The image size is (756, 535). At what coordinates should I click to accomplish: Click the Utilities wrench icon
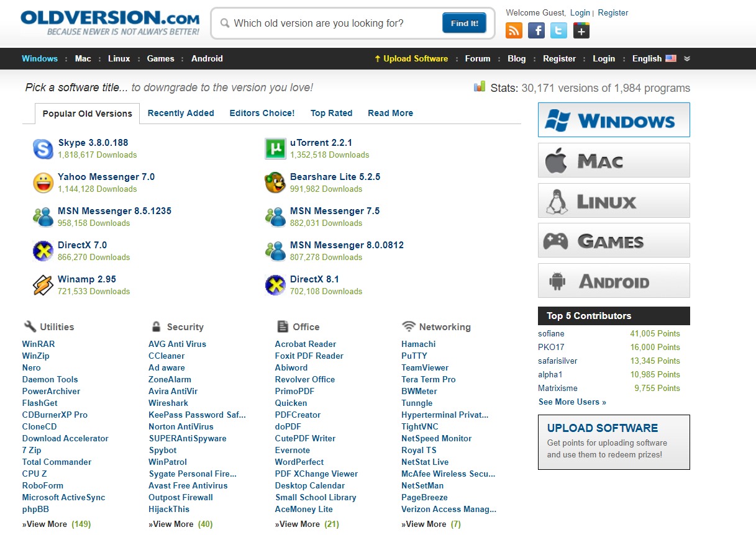tap(30, 326)
